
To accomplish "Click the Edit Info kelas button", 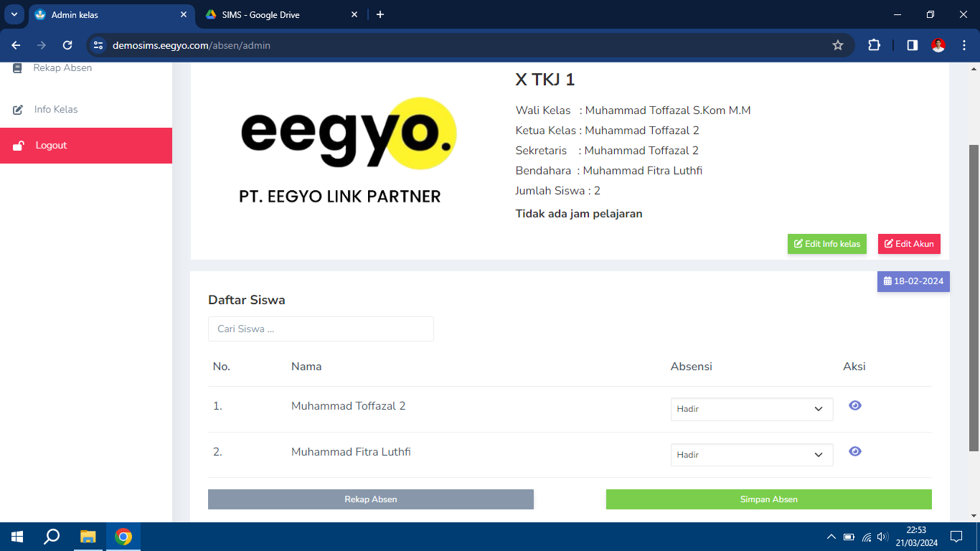I will pos(826,244).
